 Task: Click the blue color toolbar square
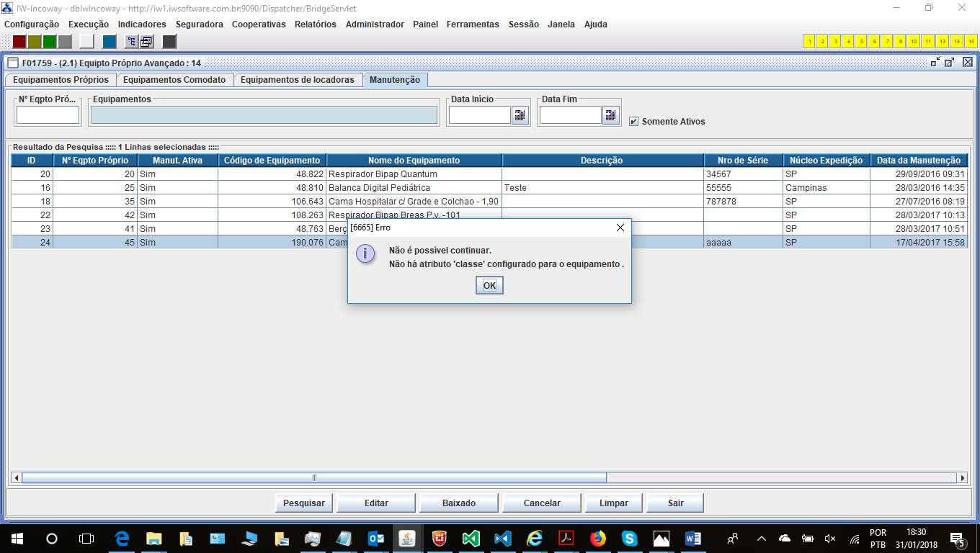click(x=109, y=41)
